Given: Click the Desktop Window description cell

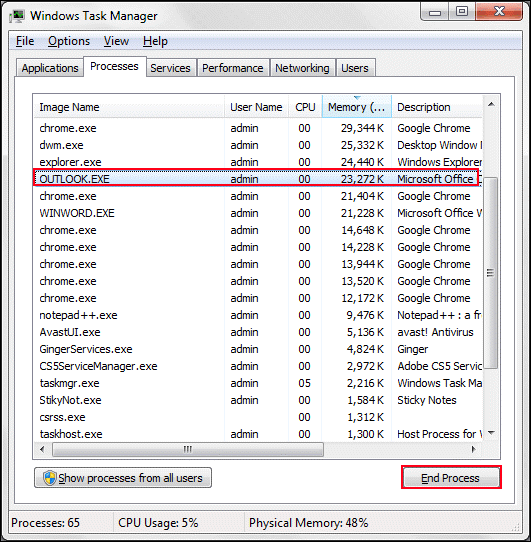Looking at the screenshot, I should click(439, 145).
